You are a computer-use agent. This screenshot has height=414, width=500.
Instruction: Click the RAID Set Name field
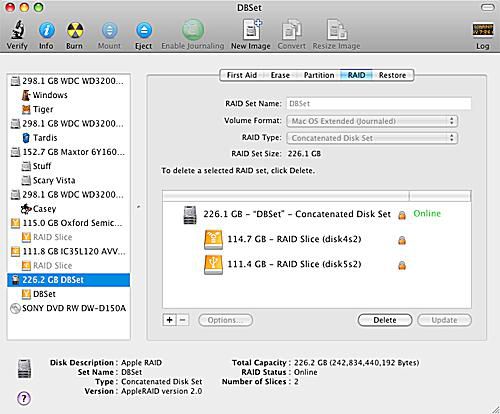click(x=379, y=104)
